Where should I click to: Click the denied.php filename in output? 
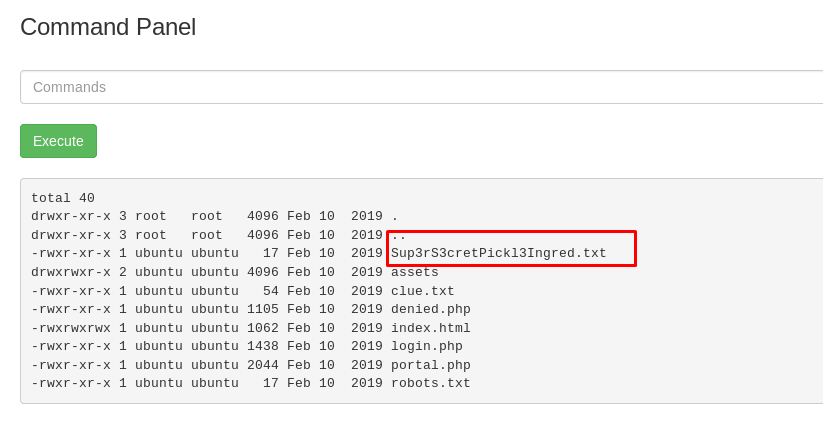pos(430,309)
